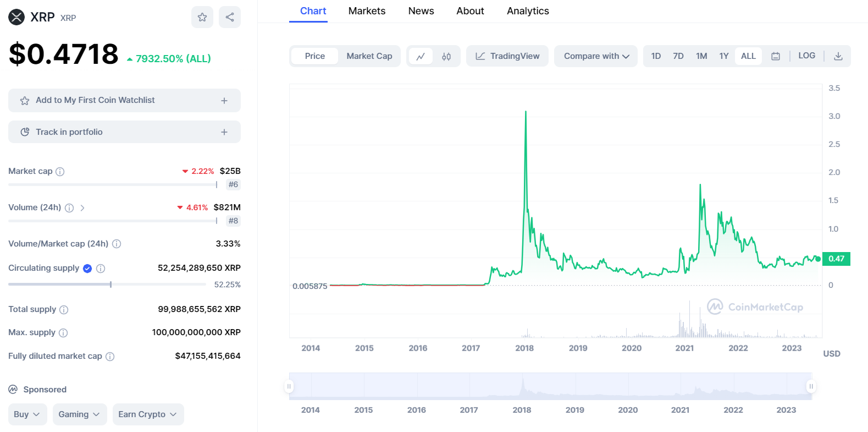Expand the Buy dropdown
868x432 pixels.
(x=27, y=414)
